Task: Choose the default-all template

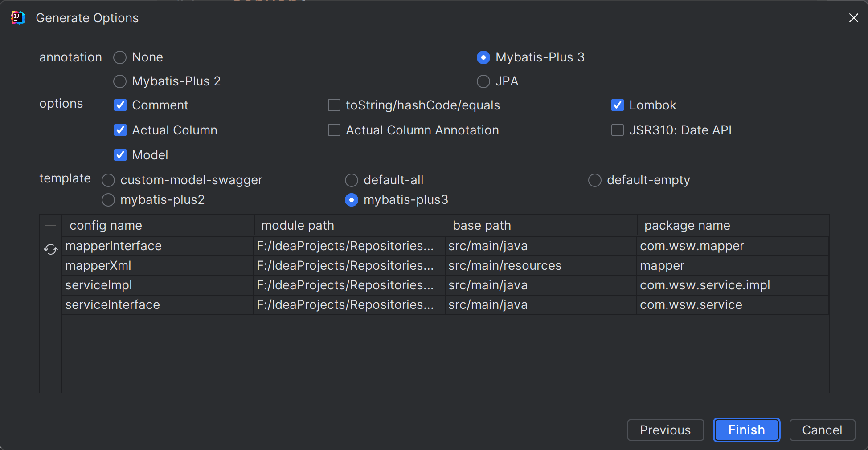Action: tap(352, 180)
